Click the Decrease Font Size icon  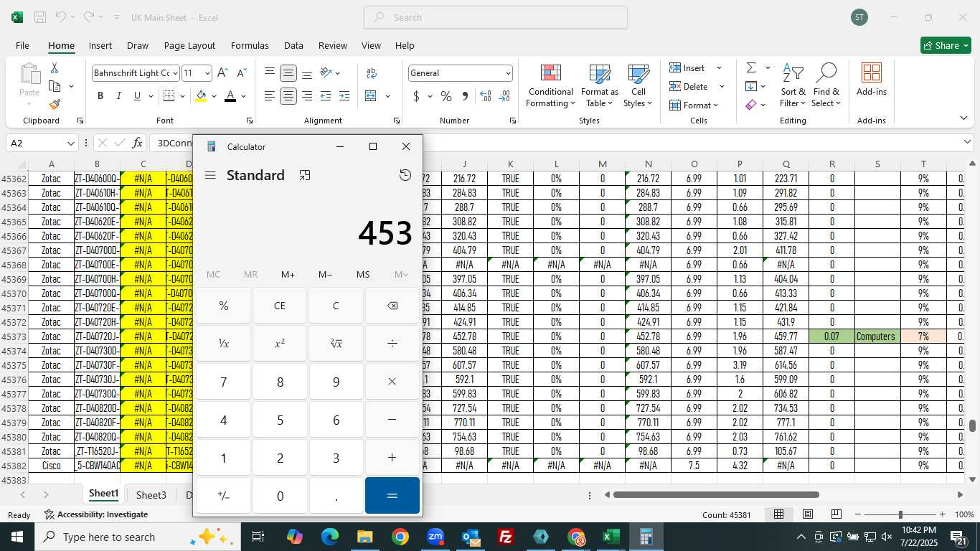[241, 73]
